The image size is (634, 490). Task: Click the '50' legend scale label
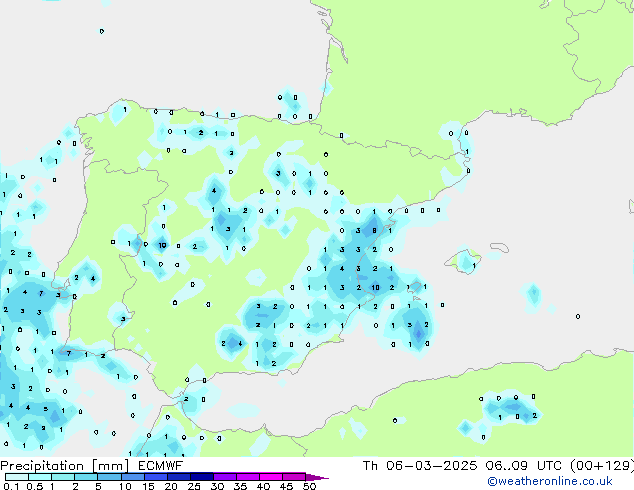coord(309,486)
